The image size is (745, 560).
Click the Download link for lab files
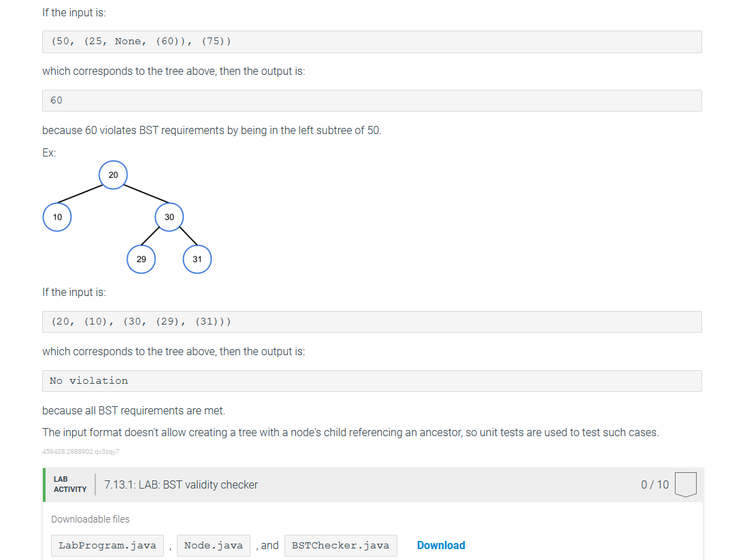click(x=440, y=545)
